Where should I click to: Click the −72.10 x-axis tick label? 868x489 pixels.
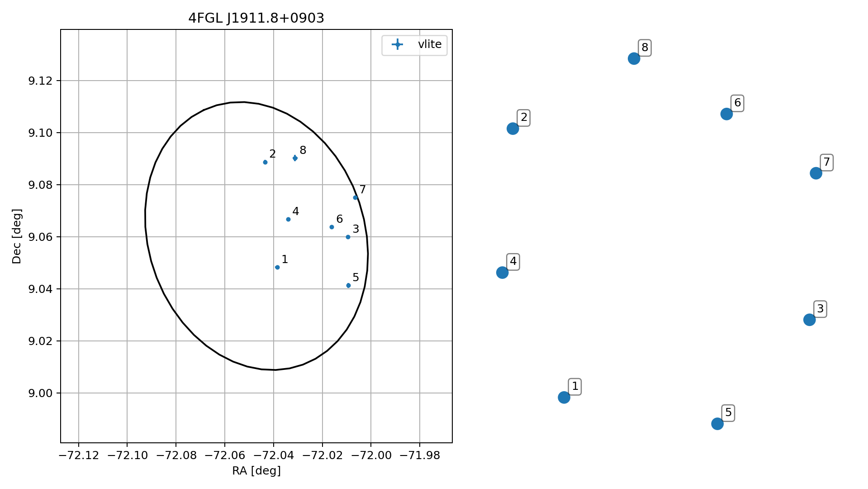(x=128, y=455)
